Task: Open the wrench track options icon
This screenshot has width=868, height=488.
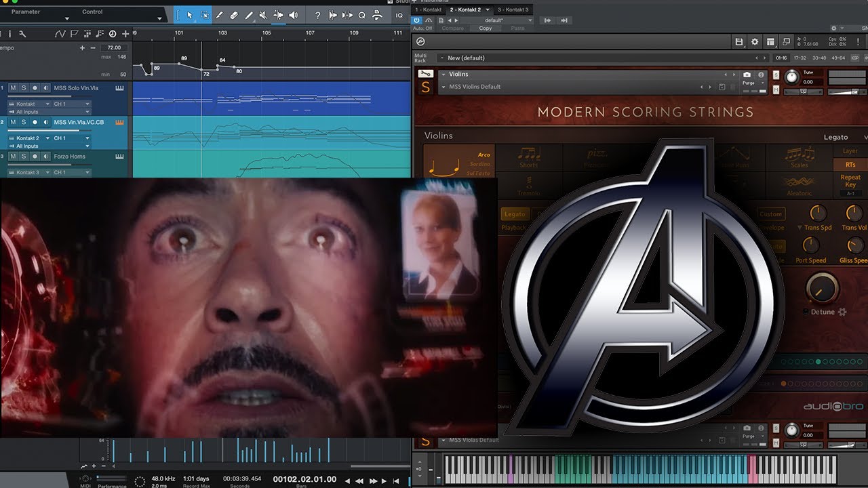Action: [x=22, y=33]
